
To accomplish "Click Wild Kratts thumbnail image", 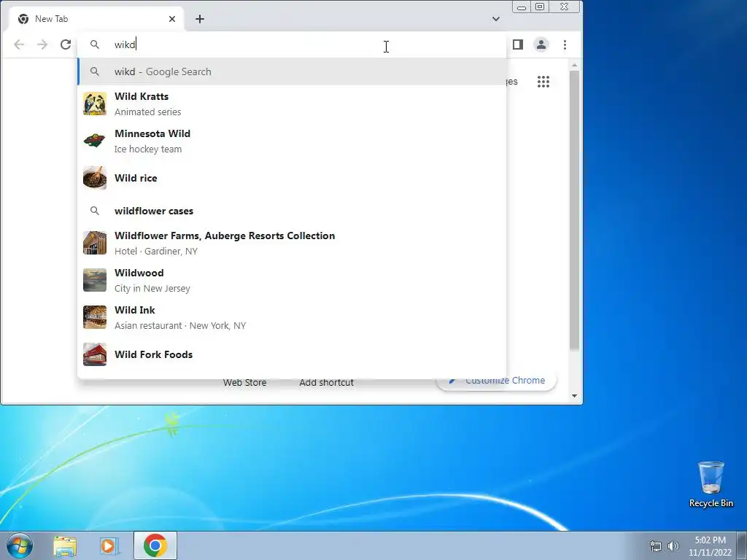I will click(x=95, y=104).
